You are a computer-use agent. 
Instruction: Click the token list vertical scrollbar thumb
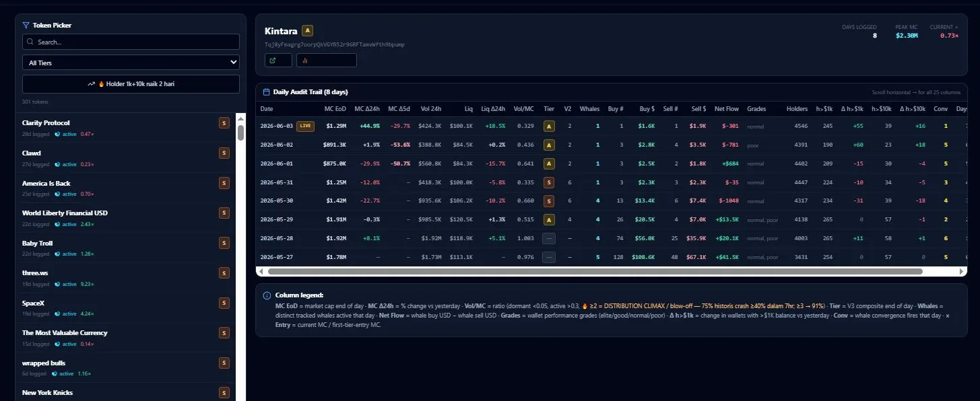click(240, 133)
